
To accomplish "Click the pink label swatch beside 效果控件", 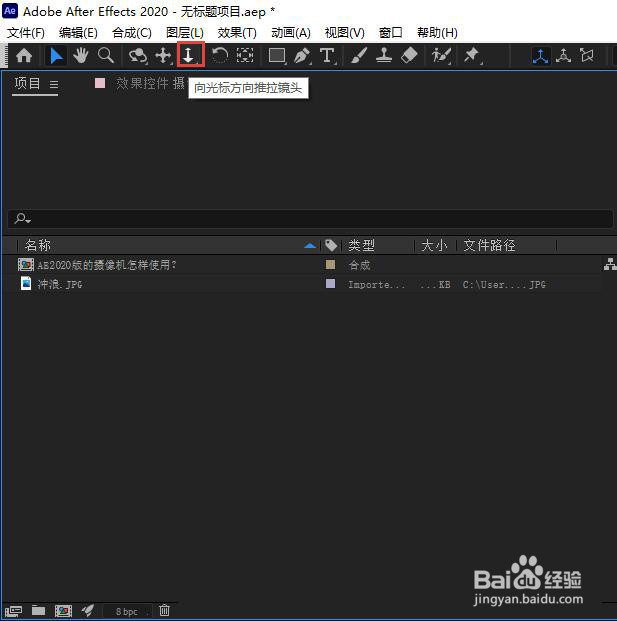I will (x=100, y=83).
